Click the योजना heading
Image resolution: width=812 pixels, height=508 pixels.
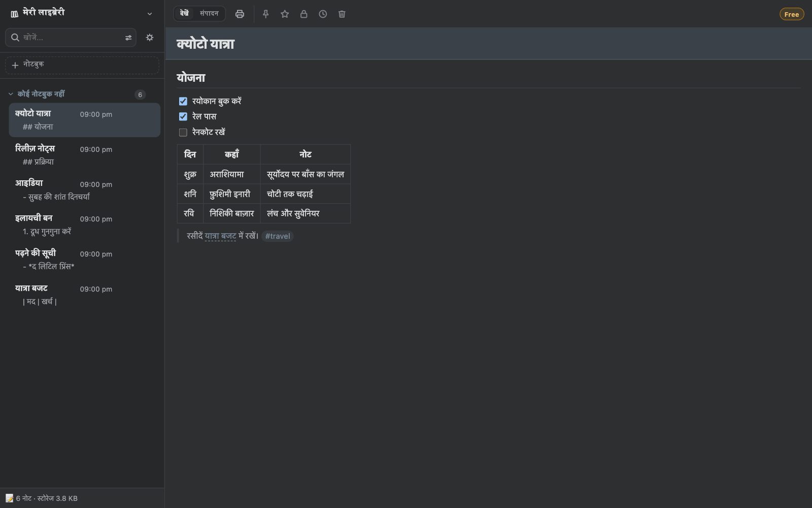[191, 78]
